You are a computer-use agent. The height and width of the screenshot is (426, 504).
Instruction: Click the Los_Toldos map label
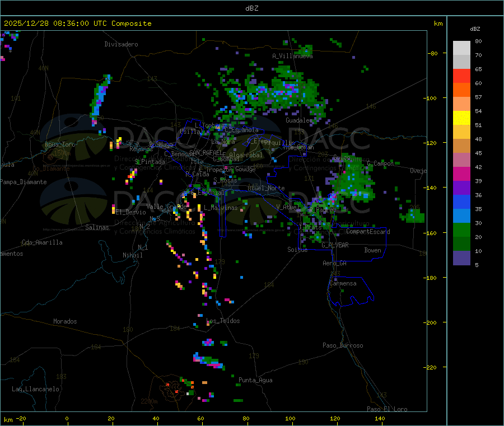(x=223, y=321)
